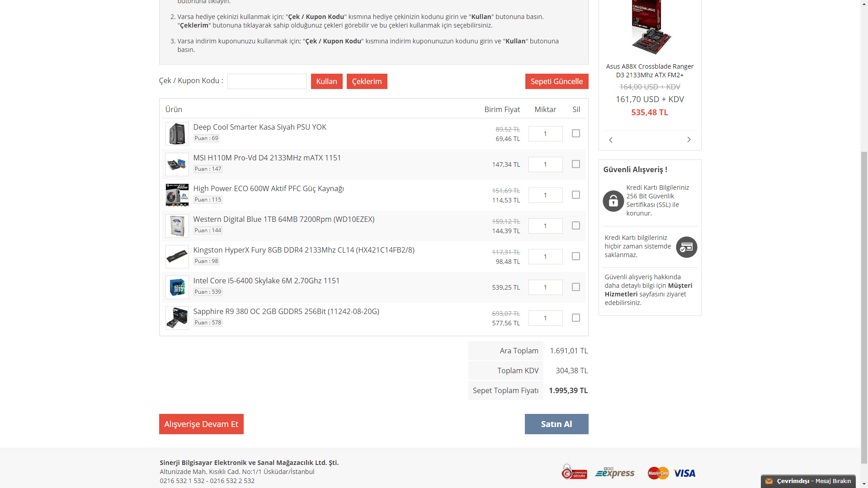Click the Comodo Secure badge icon
The height and width of the screenshot is (488, 868).
point(574,472)
